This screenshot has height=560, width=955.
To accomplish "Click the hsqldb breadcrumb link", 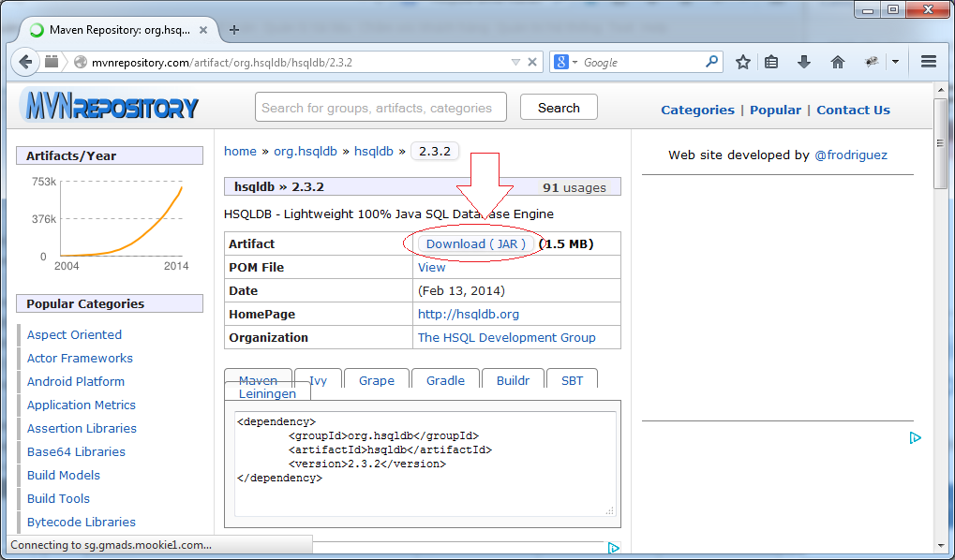I will point(373,152).
